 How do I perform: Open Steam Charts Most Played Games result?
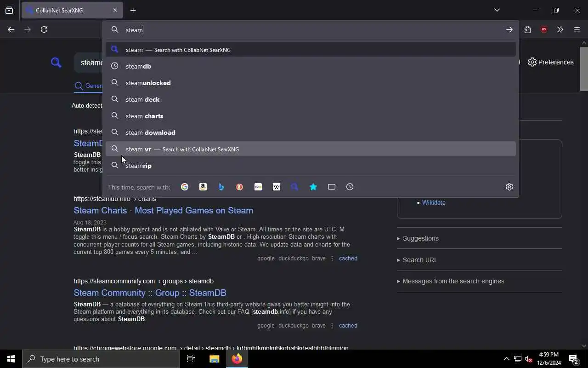163,210
